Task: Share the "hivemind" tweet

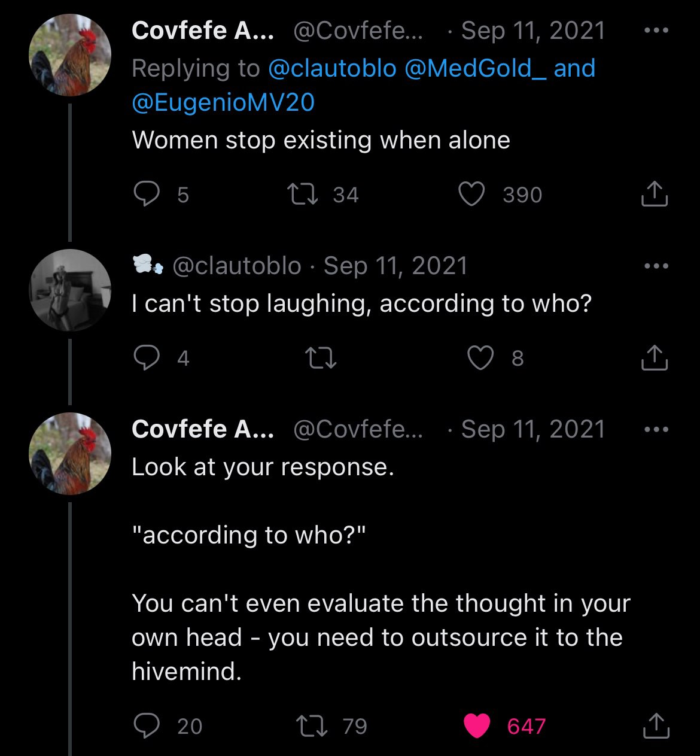Action: [654, 726]
